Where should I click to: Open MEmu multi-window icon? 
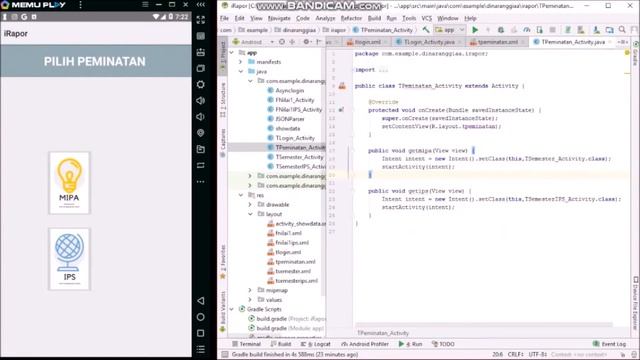coord(200,68)
